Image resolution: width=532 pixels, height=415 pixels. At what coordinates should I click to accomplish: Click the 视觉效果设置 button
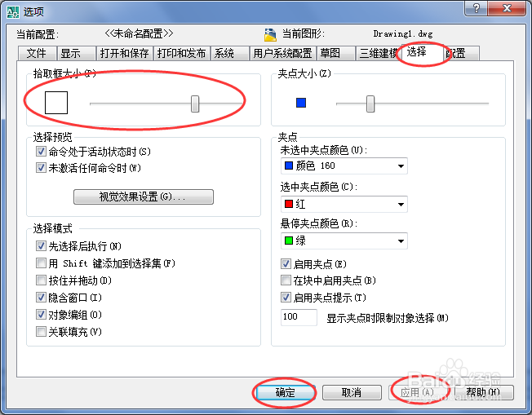point(144,196)
